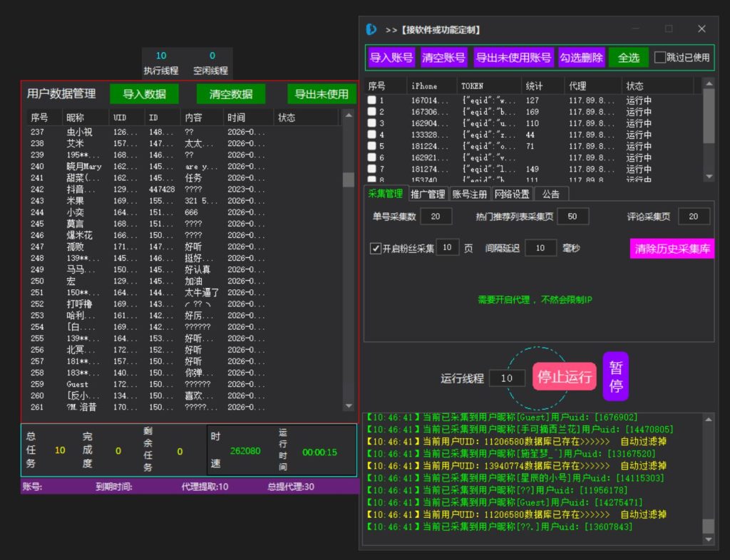Click the 热门推荐列表采集页 input field
This screenshot has width=730, height=560.
(572, 217)
